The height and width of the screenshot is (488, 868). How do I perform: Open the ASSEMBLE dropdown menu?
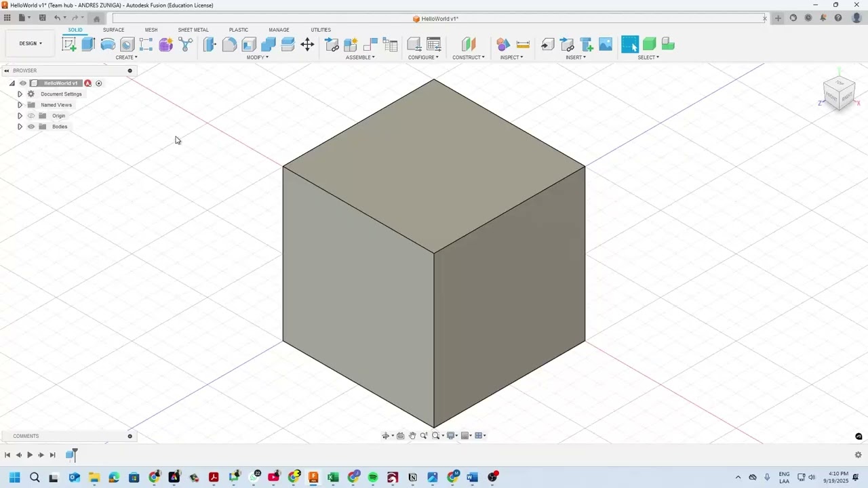tap(360, 58)
